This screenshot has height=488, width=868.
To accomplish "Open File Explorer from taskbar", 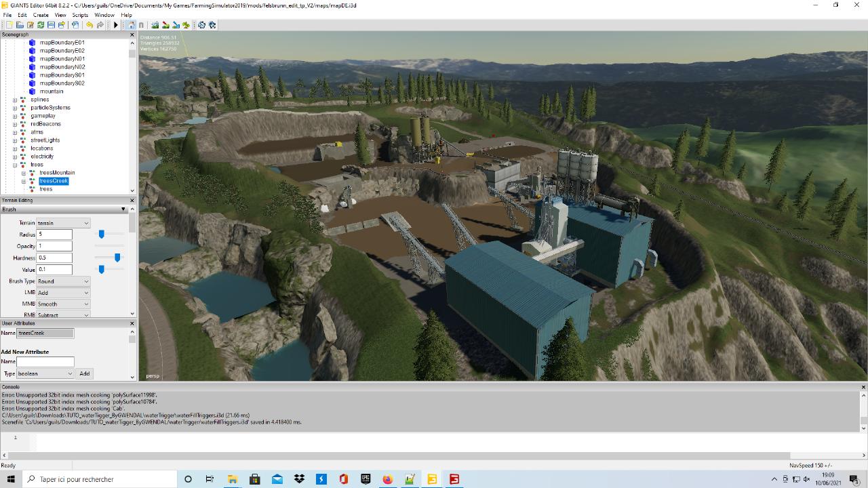I will [232, 479].
